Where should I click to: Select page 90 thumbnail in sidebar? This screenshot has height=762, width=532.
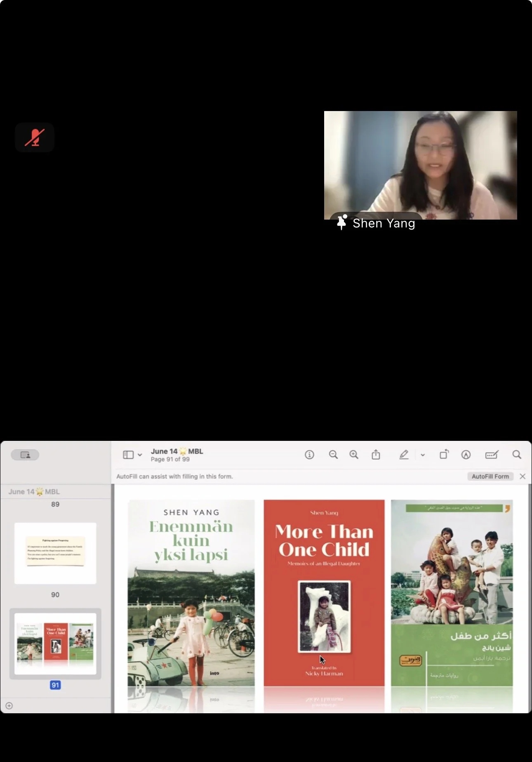click(x=55, y=553)
